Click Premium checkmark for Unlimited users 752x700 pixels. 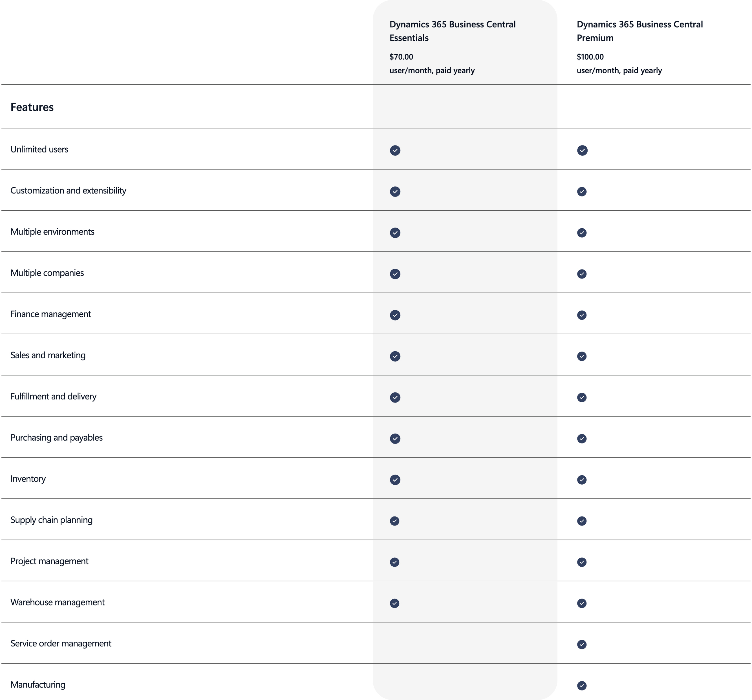pos(582,151)
